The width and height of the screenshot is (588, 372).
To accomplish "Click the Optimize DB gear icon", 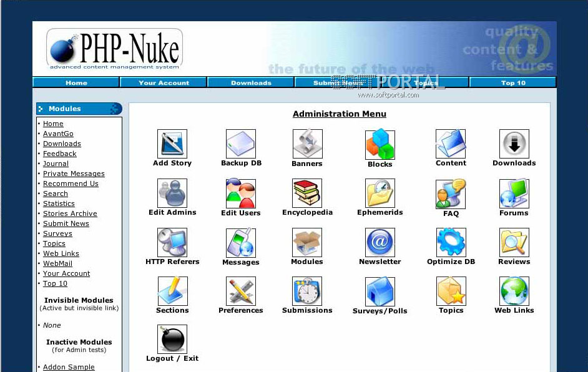I will (x=451, y=242).
